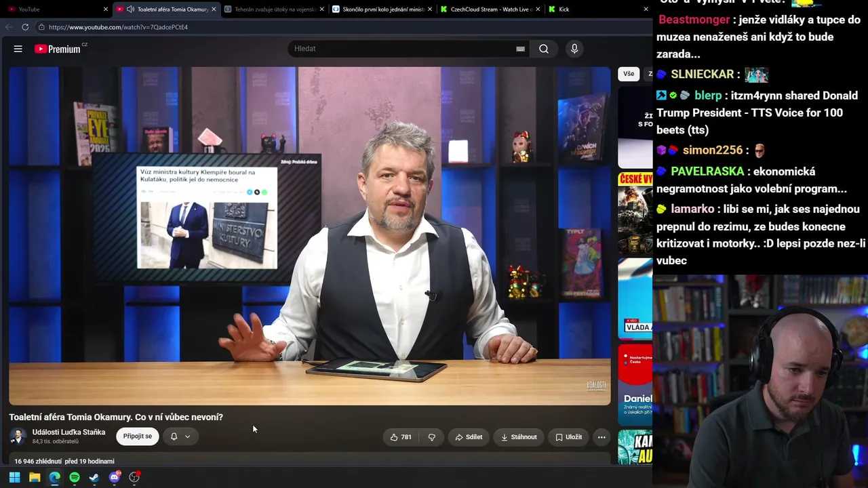This screenshot has width=868, height=488.
Task: Switch to the first YouTube tab
Action: [56, 9]
